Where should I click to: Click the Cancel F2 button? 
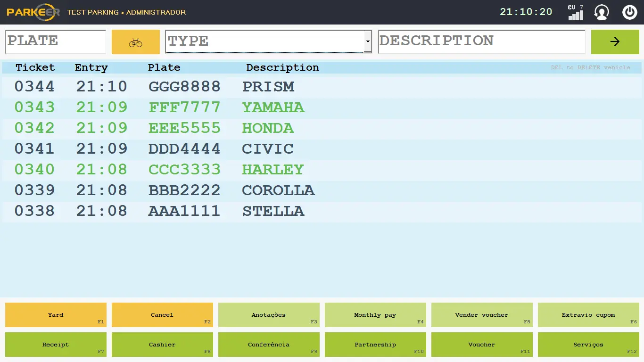click(162, 315)
